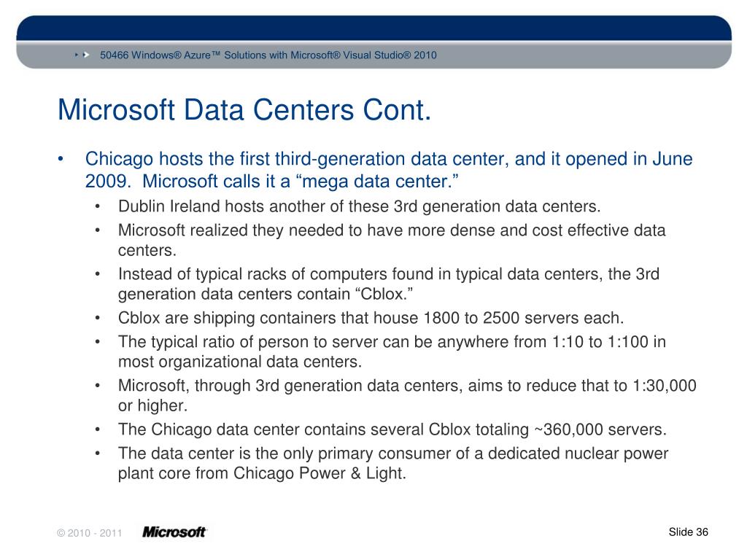The width and height of the screenshot is (747, 560).
Task: Click the Microsoft logo in footer
Action: 174,532
